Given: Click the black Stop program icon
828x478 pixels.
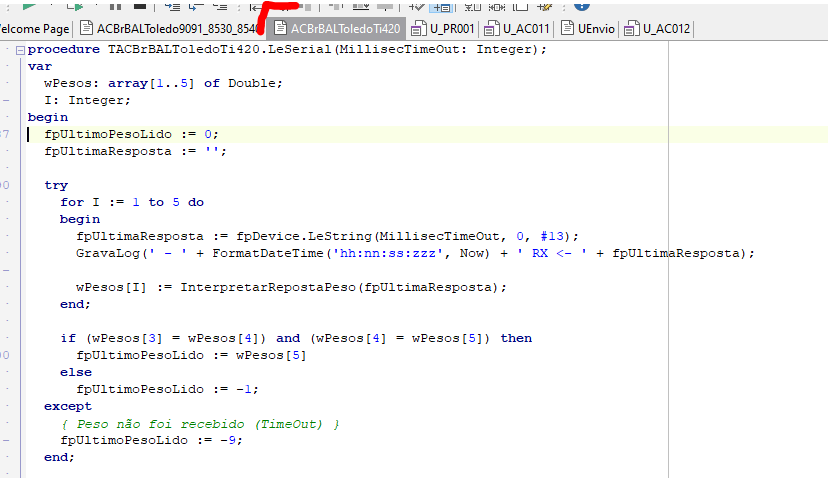Looking at the screenshot, I should click(140, 7).
